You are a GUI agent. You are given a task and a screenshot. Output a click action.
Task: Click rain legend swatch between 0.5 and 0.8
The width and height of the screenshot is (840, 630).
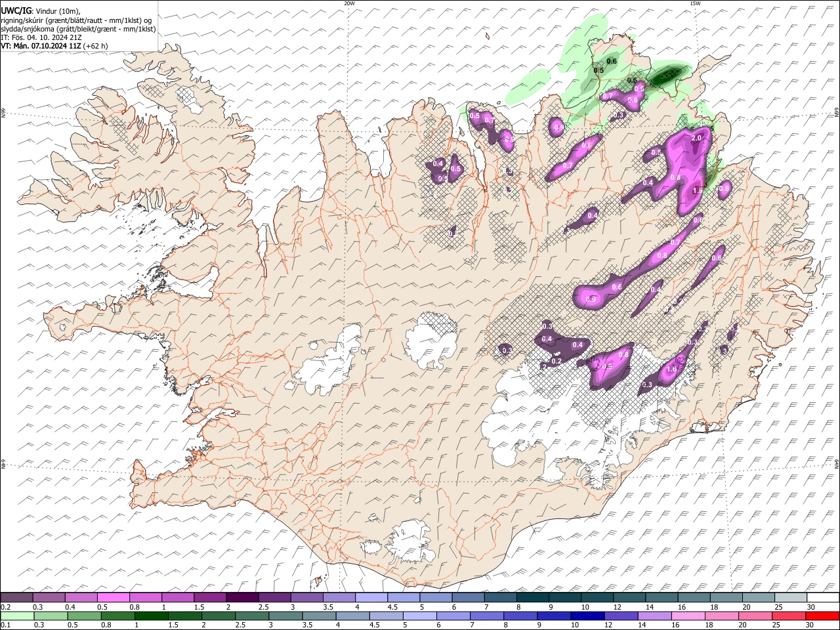point(84,616)
